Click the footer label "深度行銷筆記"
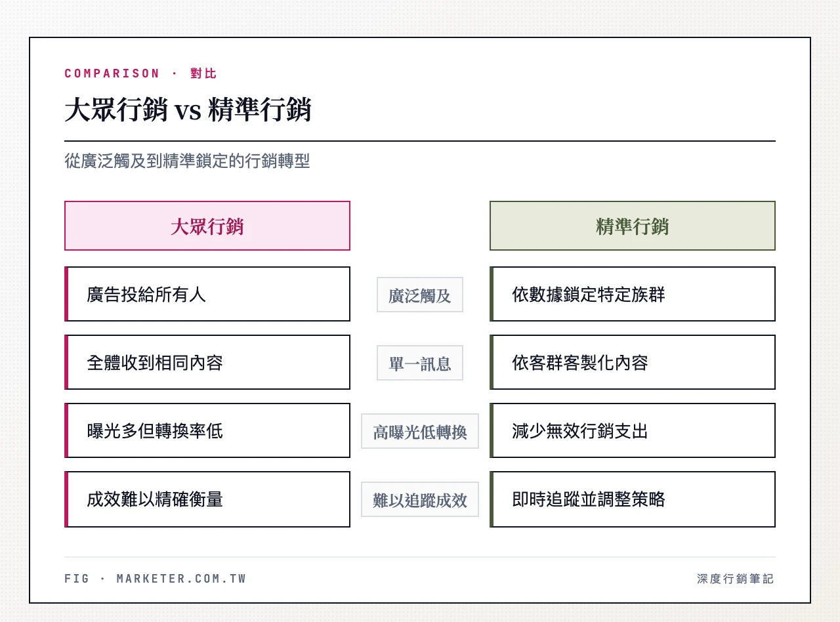 coord(736,579)
